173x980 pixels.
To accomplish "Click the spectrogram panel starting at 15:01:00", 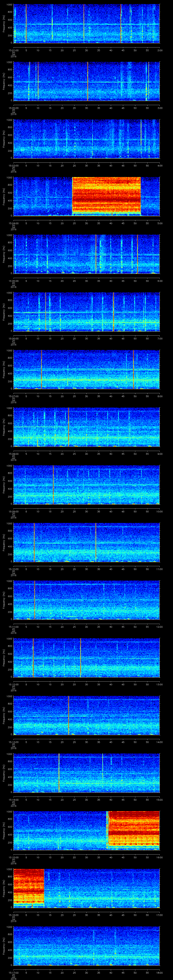I will pos(86,24).
